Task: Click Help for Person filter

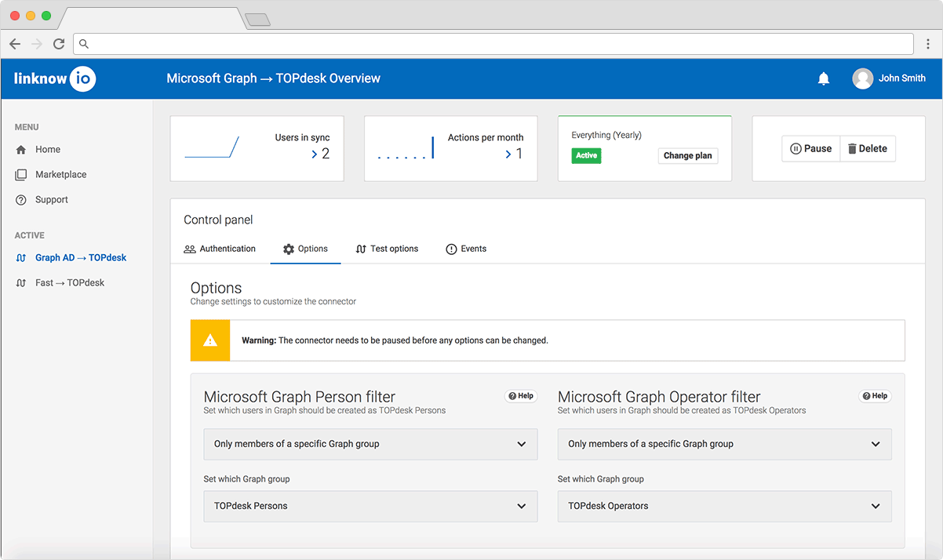Action: pyautogui.click(x=521, y=396)
